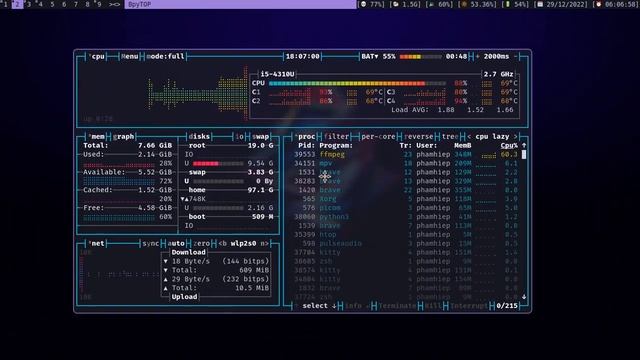
Task: Switch to workspace 5 in status bar
Action: [52, 4]
